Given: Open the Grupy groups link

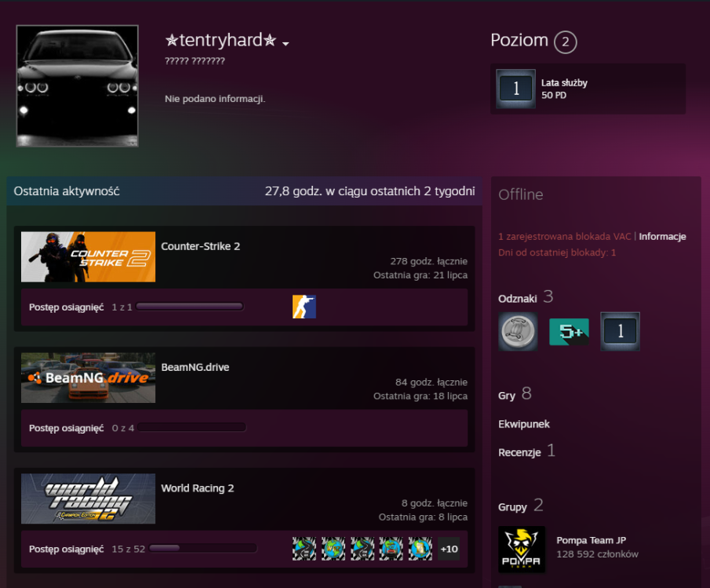Looking at the screenshot, I should pos(512,507).
